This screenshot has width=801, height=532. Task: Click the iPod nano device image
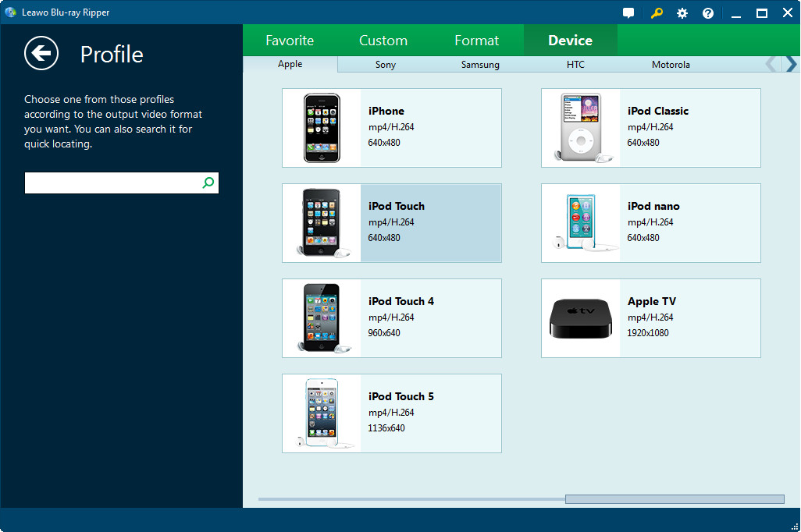click(582, 223)
